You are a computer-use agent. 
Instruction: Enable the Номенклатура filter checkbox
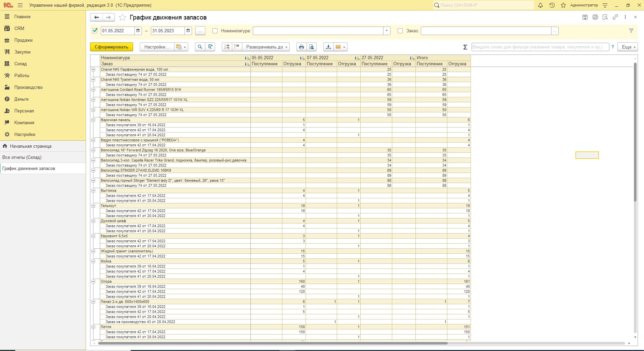[215, 31]
